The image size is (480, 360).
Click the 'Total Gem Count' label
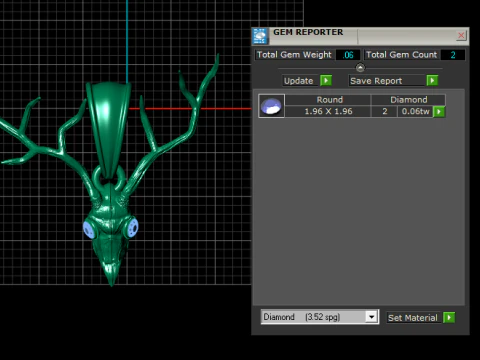(401, 55)
